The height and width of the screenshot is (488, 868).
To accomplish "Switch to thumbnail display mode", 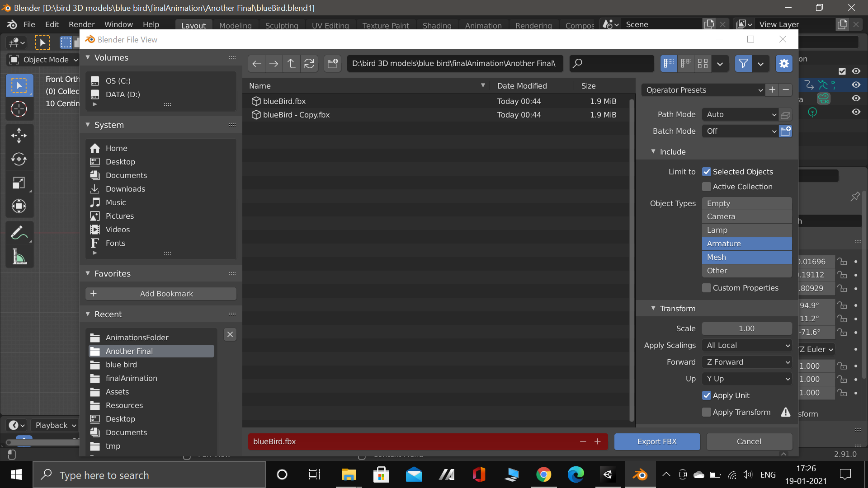I will pyautogui.click(x=703, y=64).
